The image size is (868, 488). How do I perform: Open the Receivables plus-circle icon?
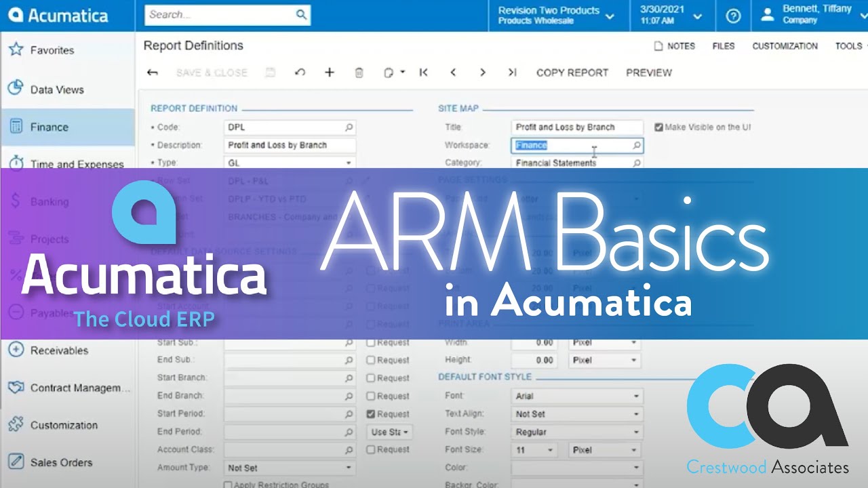pyautogui.click(x=16, y=350)
